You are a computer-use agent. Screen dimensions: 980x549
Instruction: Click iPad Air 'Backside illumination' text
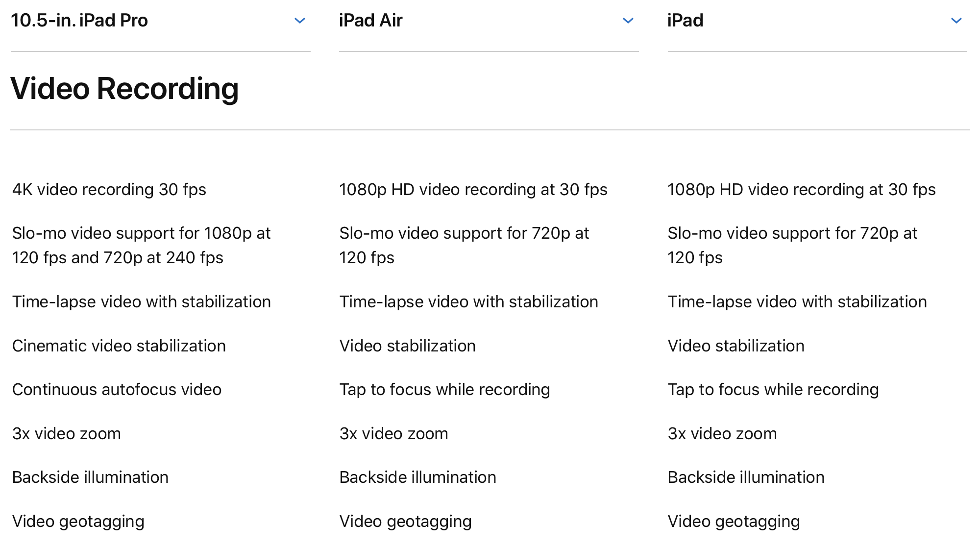click(418, 477)
